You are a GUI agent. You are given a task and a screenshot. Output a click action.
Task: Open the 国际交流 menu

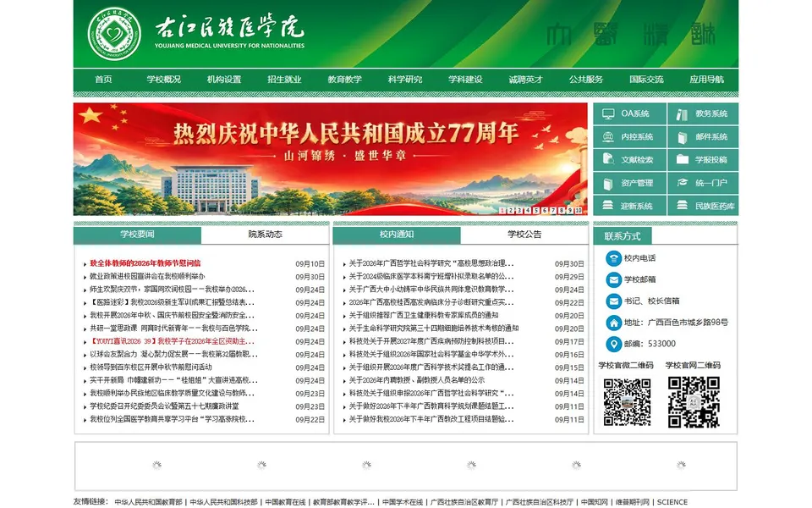point(646,80)
